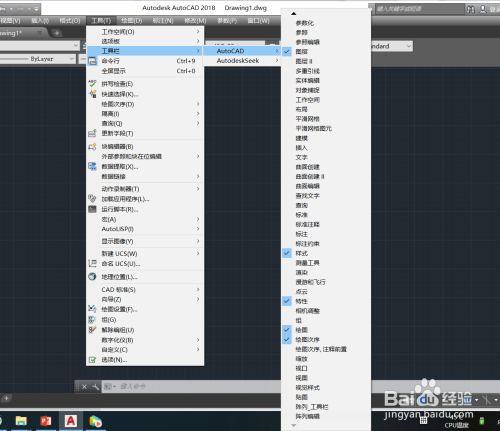Click the 命名 UCS icon
Viewport: 500px width, 431px height.
pos(92,263)
